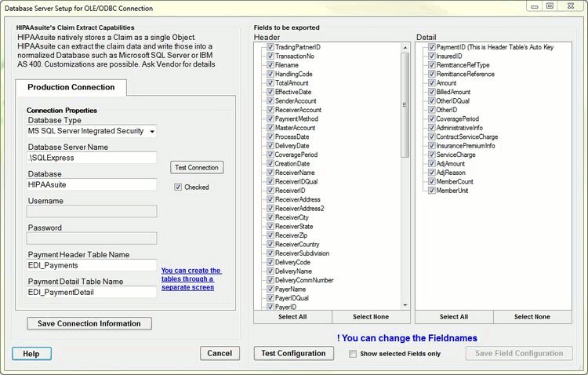Click Select All under Header list

pyautogui.click(x=292, y=317)
